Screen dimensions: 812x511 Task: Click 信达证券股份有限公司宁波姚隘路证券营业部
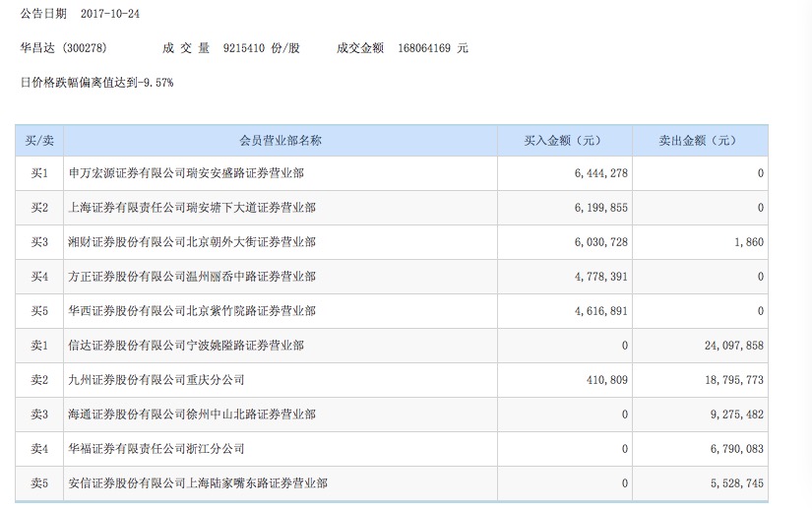(186, 346)
